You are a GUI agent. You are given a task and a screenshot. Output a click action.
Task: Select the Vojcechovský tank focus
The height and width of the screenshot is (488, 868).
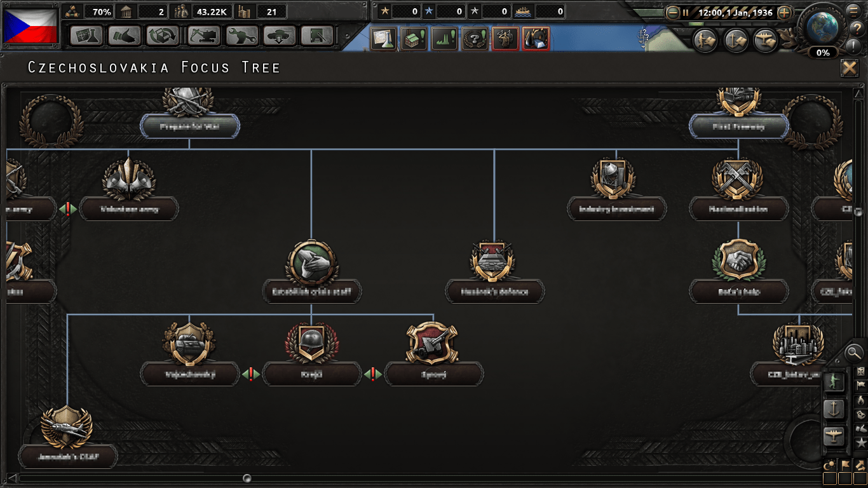point(189,374)
